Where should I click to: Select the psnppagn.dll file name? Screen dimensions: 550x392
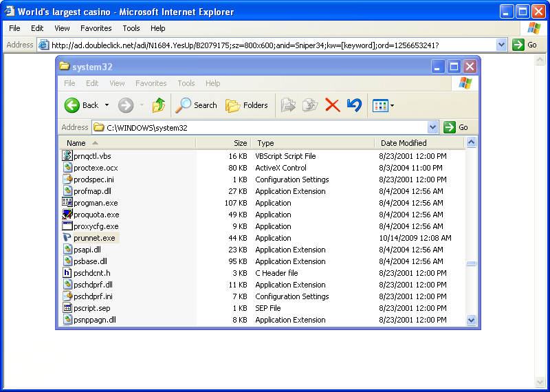tap(95, 320)
